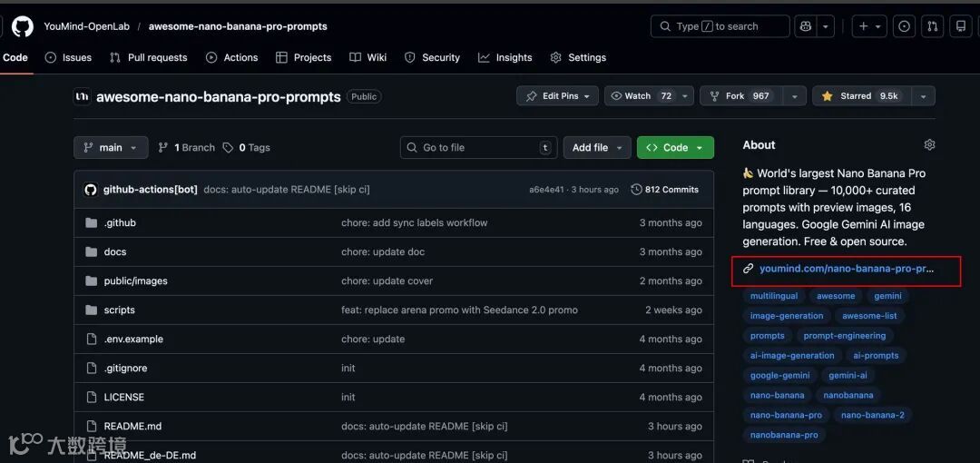
Task: Open the create-new plus dropdown
Action: point(869,26)
